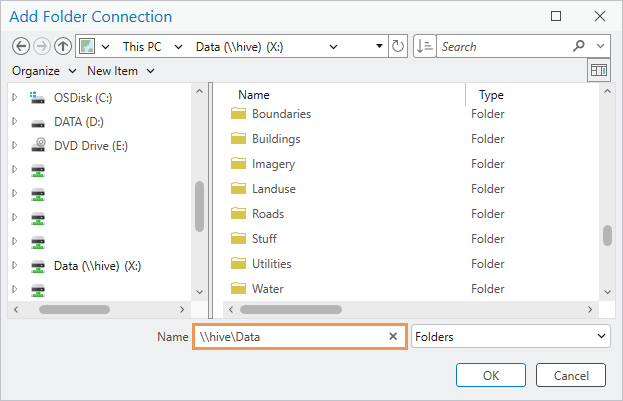The image size is (623, 401).
Task: Open the Folders type filter dropdown
Action: 510,337
